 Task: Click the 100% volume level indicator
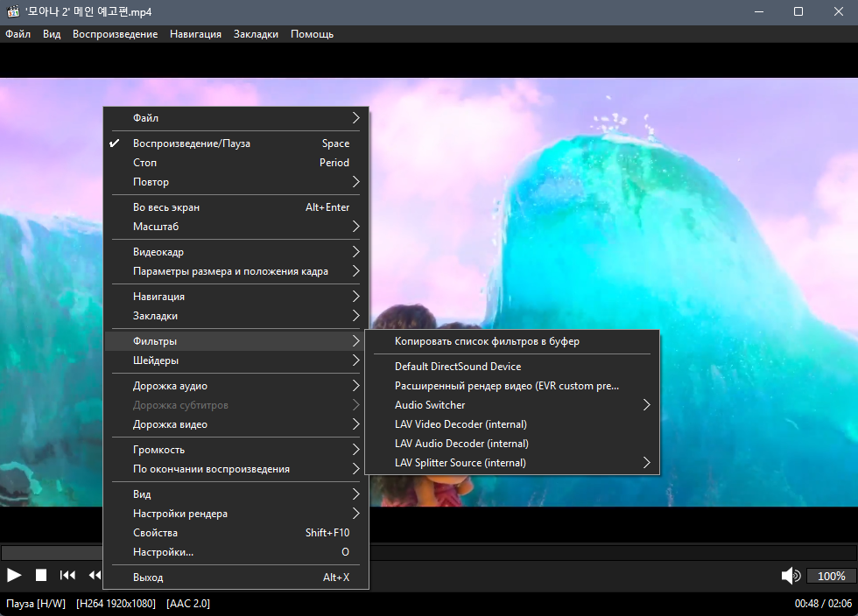click(831, 576)
